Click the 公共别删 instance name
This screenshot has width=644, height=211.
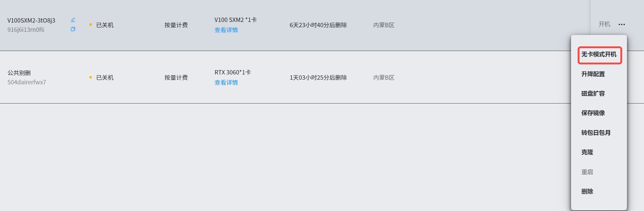19,73
